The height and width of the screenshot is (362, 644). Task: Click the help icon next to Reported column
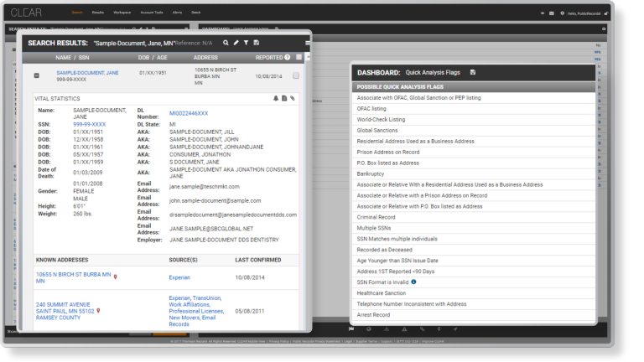pyautogui.click(x=288, y=57)
